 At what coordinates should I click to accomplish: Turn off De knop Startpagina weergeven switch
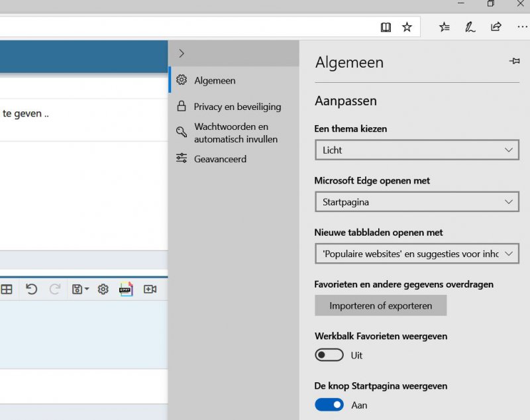[329, 405]
